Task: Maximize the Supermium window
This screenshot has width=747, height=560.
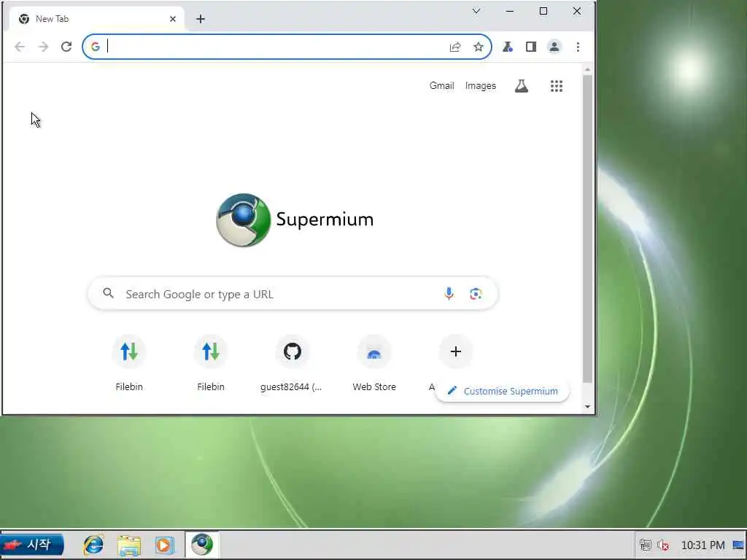Action: click(x=543, y=11)
